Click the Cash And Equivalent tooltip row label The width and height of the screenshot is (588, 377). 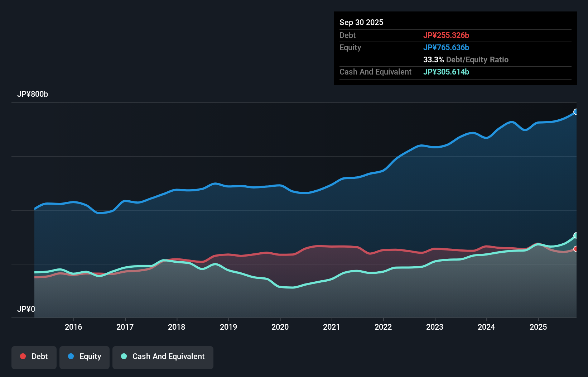(x=376, y=72)
